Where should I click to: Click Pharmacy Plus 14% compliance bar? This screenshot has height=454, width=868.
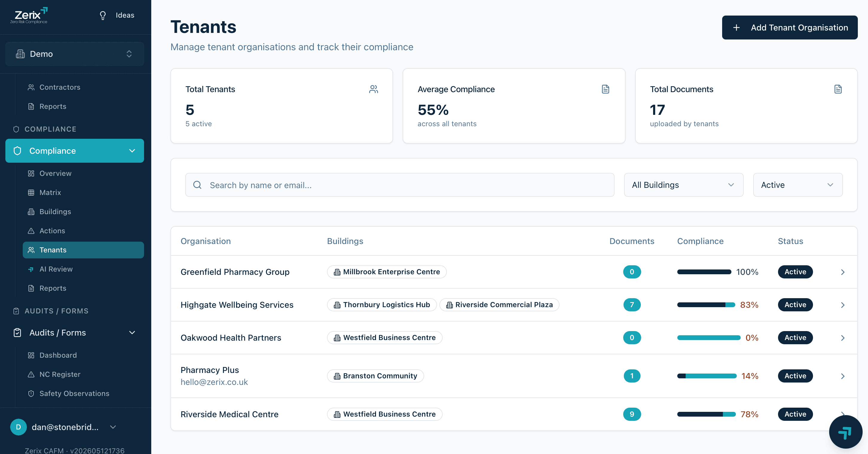tap(707, 376)
